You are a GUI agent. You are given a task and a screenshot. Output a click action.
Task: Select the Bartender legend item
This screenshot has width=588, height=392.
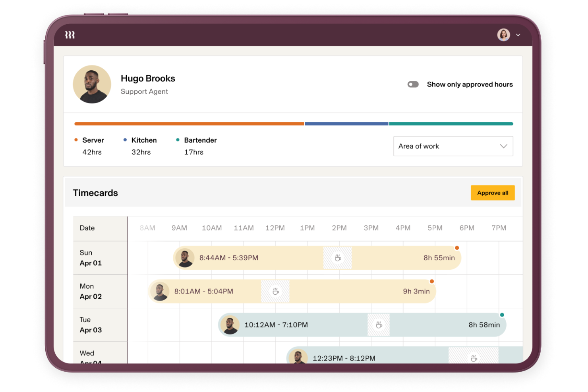(200, 140)
